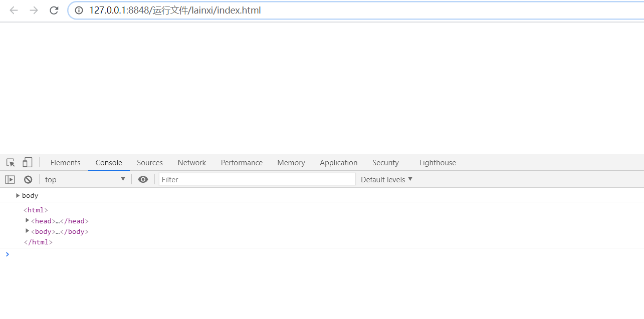
Task: Switch to the Console tab
Action: (109, 163)
